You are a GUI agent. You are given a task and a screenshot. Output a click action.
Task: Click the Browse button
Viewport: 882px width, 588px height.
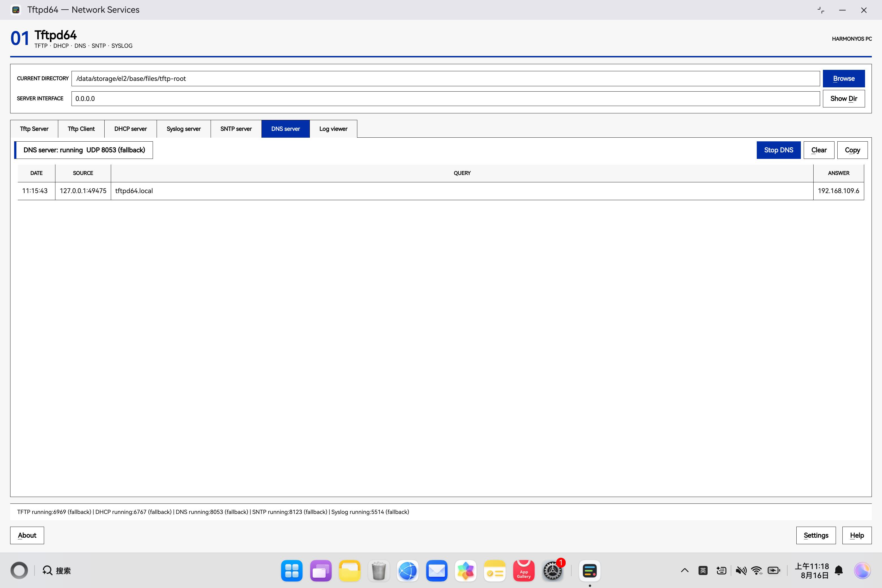844,78
